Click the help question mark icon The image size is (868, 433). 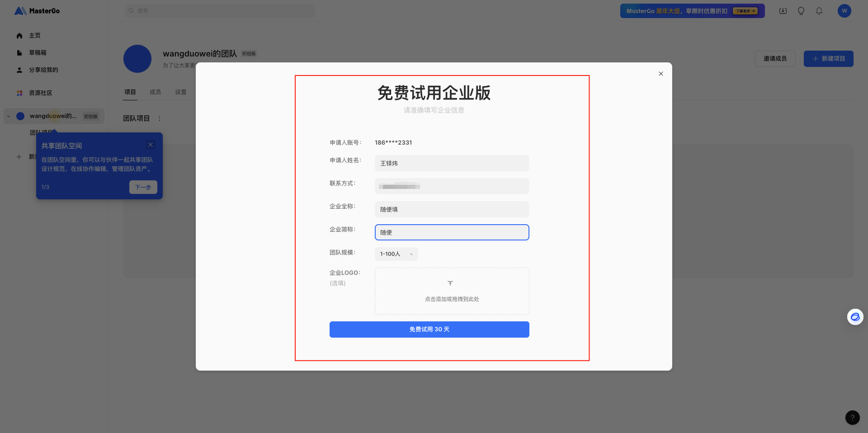coord(852,418)
